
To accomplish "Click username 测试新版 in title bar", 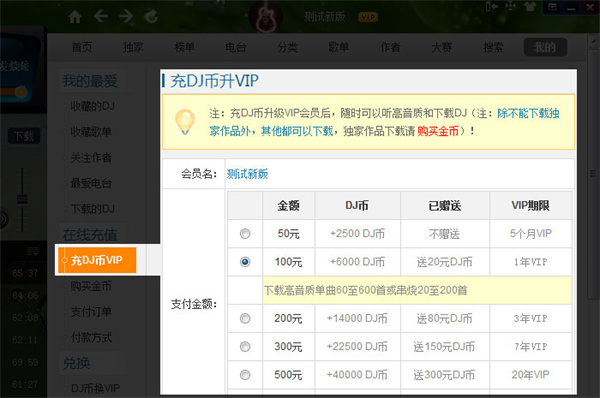I will [325, 17].
